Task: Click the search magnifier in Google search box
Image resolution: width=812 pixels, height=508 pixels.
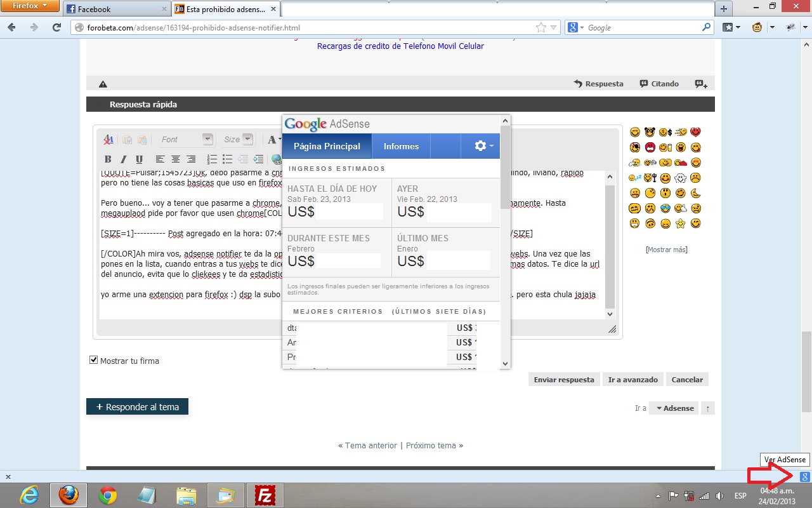Action: click(707, 27)
